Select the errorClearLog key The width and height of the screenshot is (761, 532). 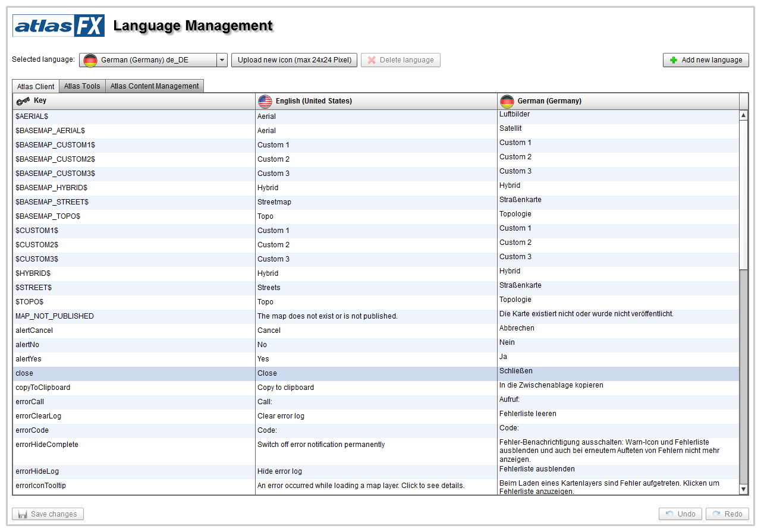coord(38,416)
